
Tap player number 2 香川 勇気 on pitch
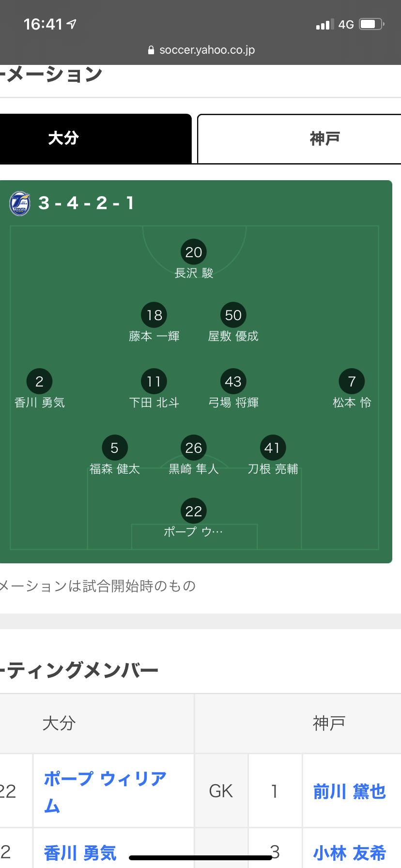[x=40, y=389]
